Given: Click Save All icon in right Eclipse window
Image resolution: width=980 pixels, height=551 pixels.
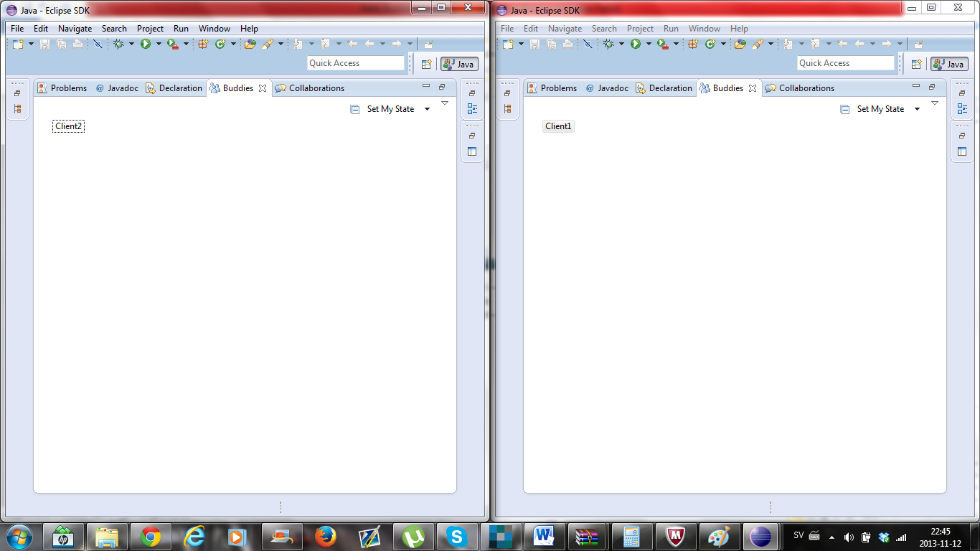Looking at the screenshot, I should click(x=551, y=44).
